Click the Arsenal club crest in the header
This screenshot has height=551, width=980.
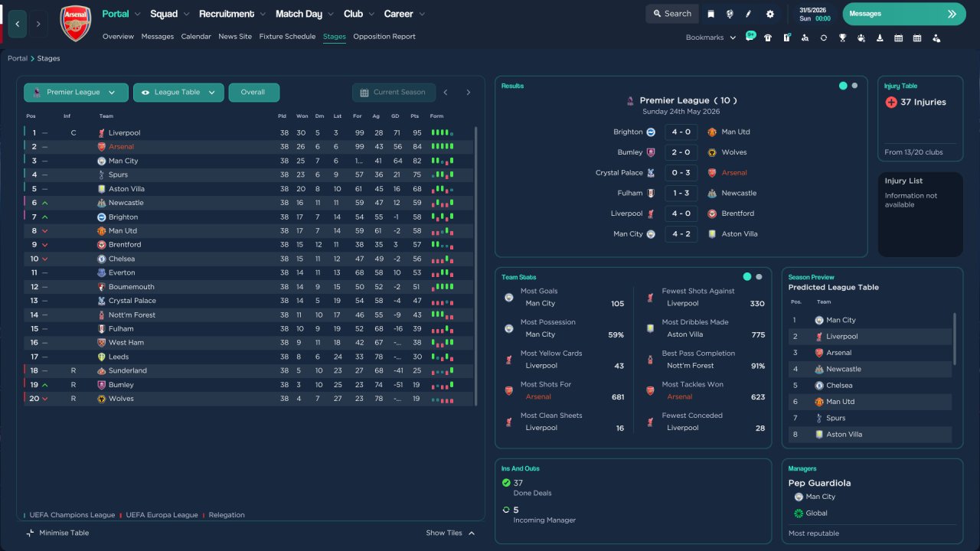pos(75,24)
